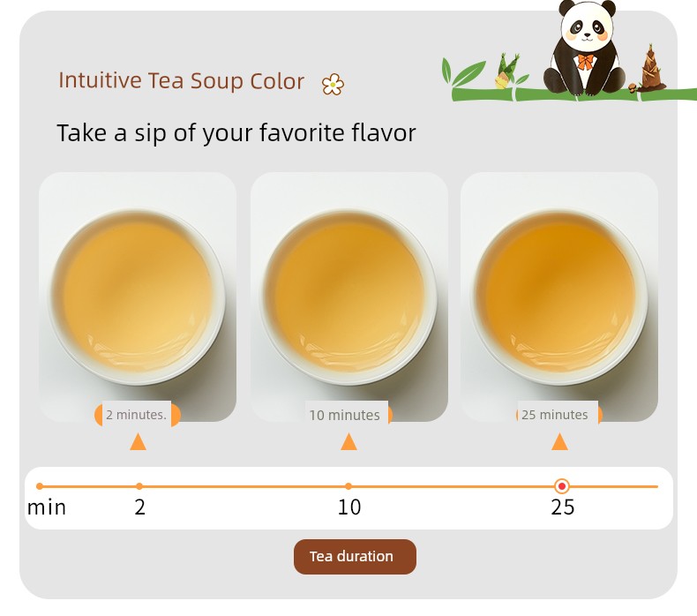This screenshot has width=697, height=616.
Task: Click the orange triangle under the 25 minutes cup
Action: 559,441
